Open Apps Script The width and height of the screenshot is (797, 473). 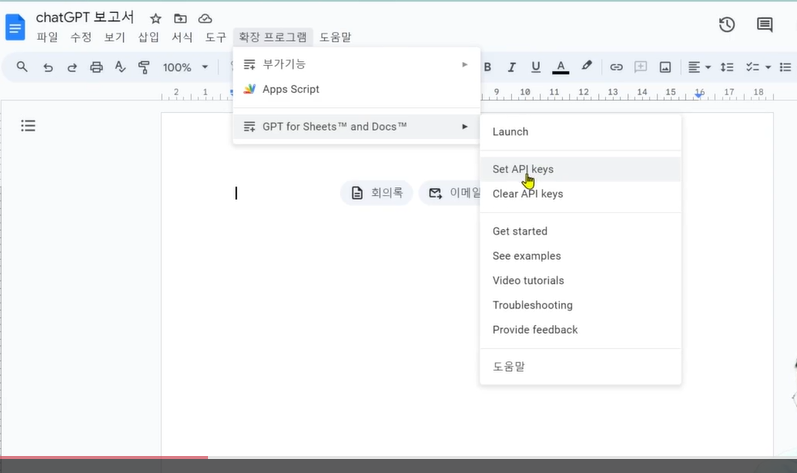[356, 89]
